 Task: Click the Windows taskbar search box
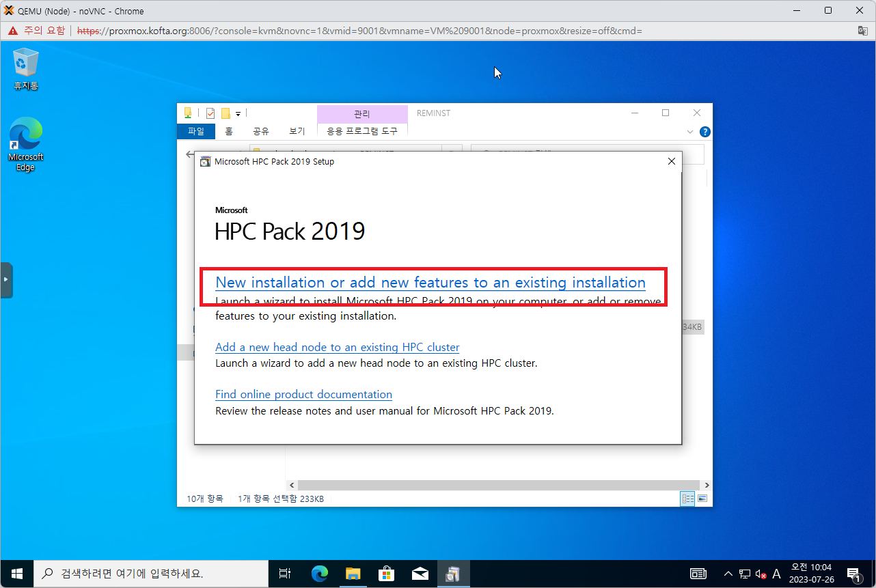(x=150, y=574)
